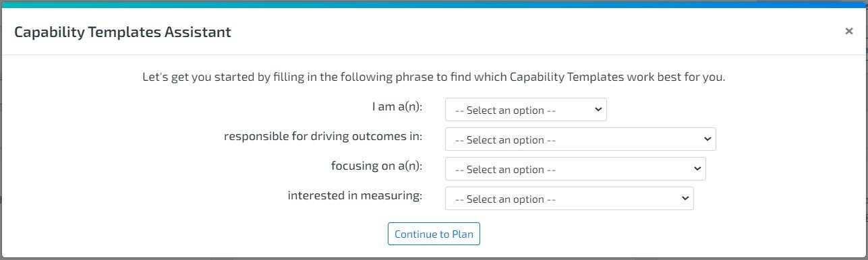Open 'responsible for driving outcomes in' dropdown
The height and width of the screenshot is (260, 868).
tap(580, 139)
